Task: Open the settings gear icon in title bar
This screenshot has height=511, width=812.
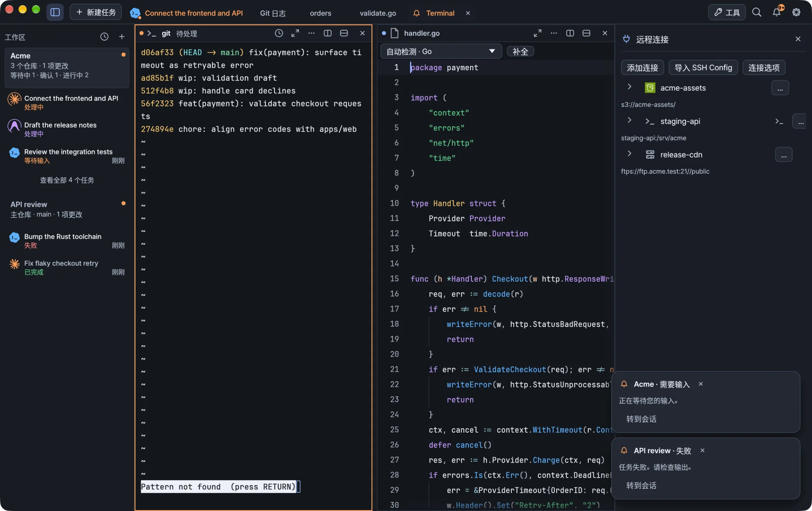Action: click(x=796, y=13)
